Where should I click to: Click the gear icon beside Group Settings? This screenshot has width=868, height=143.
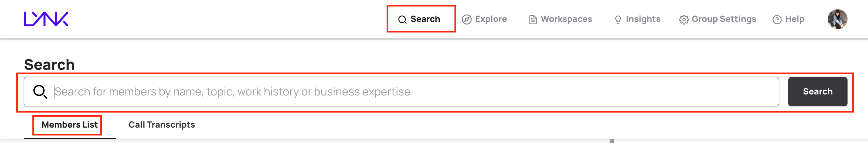pyautogui.click(x=684, y=20)
